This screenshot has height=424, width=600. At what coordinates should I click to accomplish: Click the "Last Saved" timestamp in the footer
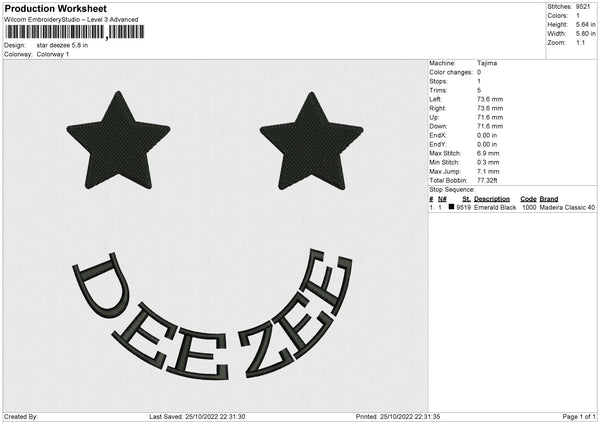click(197, 417)
